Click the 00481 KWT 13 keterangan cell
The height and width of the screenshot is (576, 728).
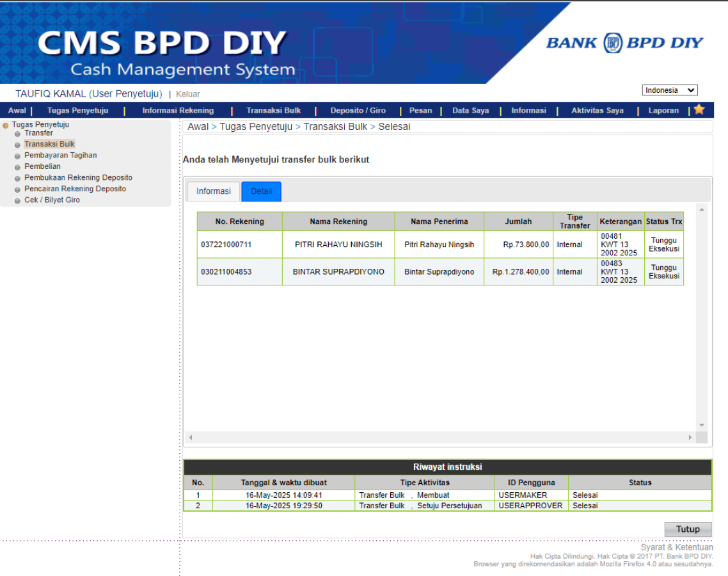pos(621,244)
